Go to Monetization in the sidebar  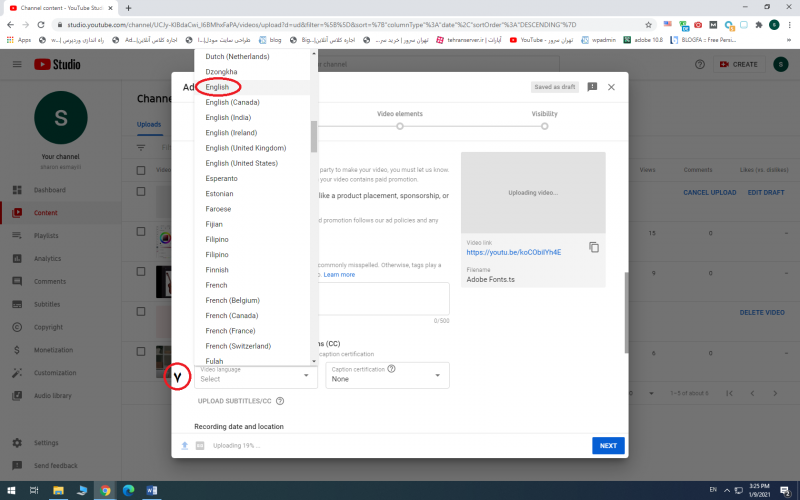pos(55,350)
